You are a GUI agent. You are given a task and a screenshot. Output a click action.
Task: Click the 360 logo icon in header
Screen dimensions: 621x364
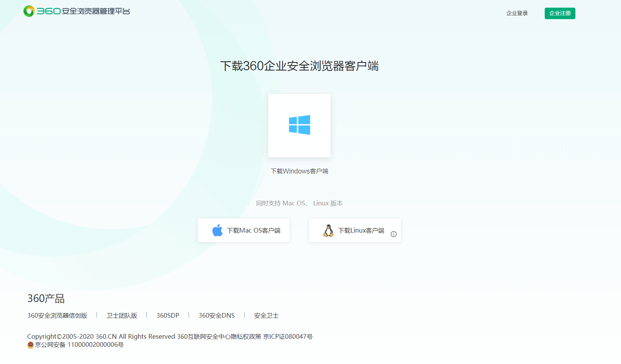click(29, 11)
